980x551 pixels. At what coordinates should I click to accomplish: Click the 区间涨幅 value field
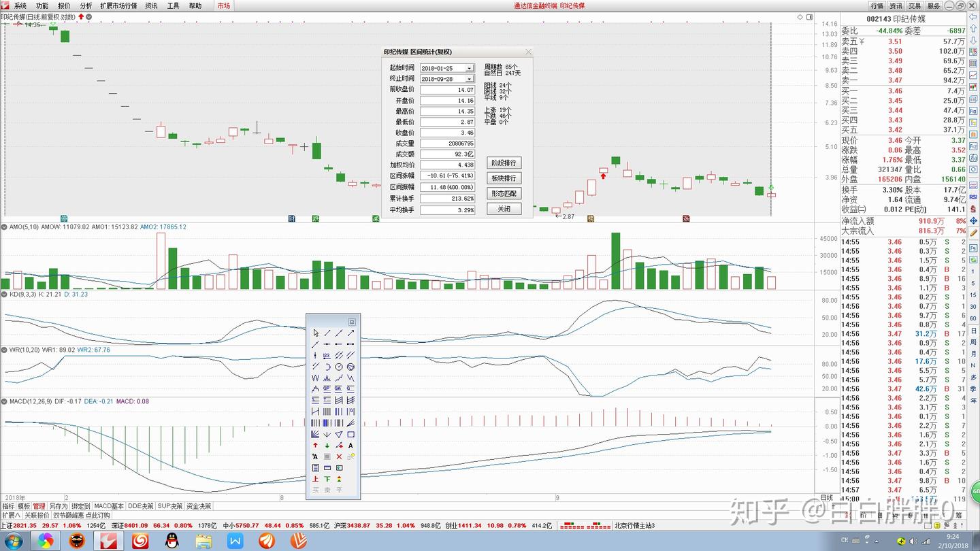click(x=447, y=176)
